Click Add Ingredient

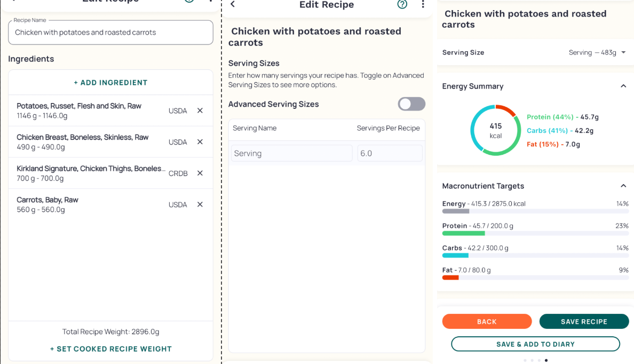click(x=110, y=83)
